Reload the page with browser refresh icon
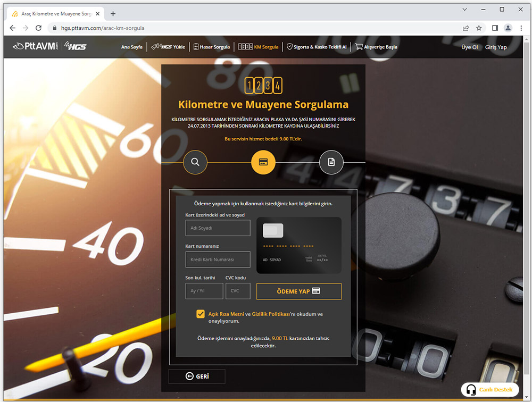This screenshot has height=402, width=532. tap(38, 28)
